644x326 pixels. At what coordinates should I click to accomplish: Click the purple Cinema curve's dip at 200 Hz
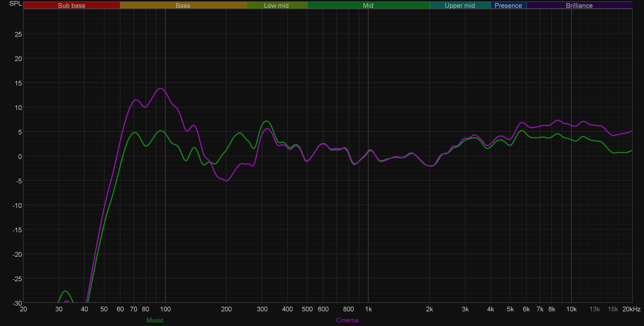click(x=226, y=181)
